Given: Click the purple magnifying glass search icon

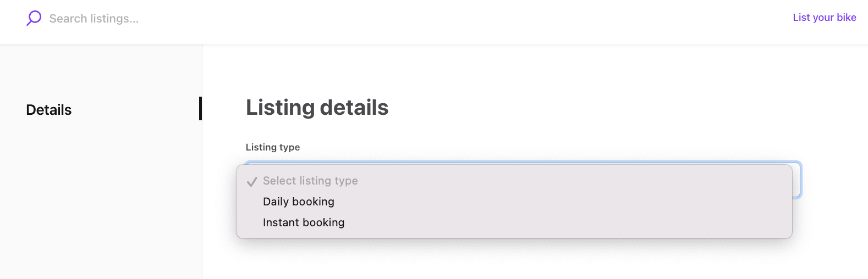Looking at the screenshot, I should [x=34, y=18].
